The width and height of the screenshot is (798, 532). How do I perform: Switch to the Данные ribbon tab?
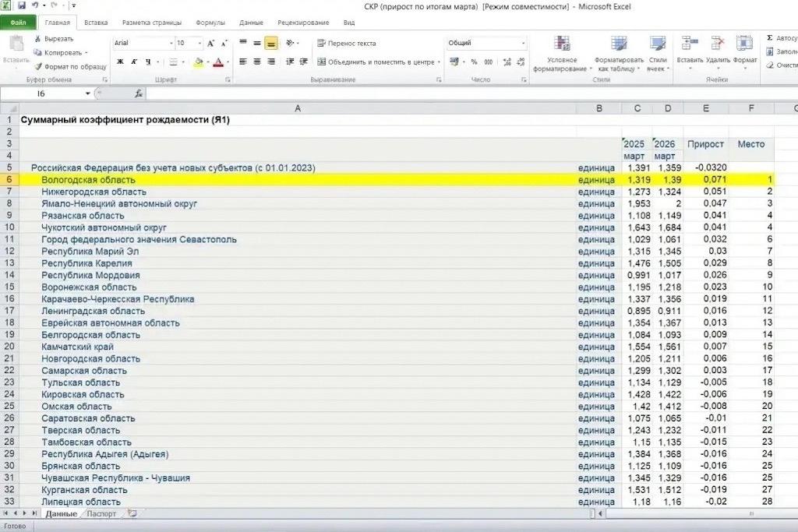click(x=251, y=23)
